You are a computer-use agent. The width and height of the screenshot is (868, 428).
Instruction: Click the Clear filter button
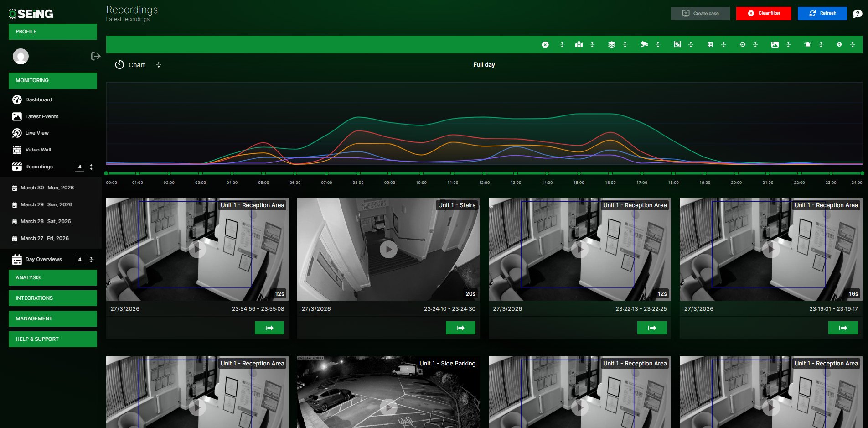pos(763,13)
